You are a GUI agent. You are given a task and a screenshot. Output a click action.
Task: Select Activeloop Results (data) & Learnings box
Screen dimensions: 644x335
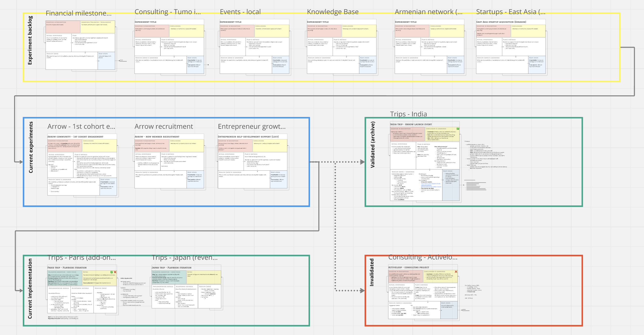(x=414, y=310)
